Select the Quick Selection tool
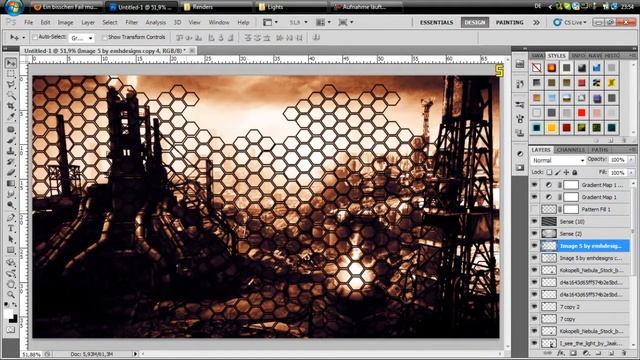Screen dimensions: 640x360 coord(11,95)
